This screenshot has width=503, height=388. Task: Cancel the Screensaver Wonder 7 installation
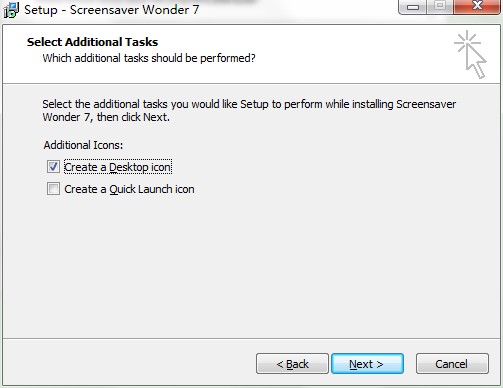click(x=452, y=364)
